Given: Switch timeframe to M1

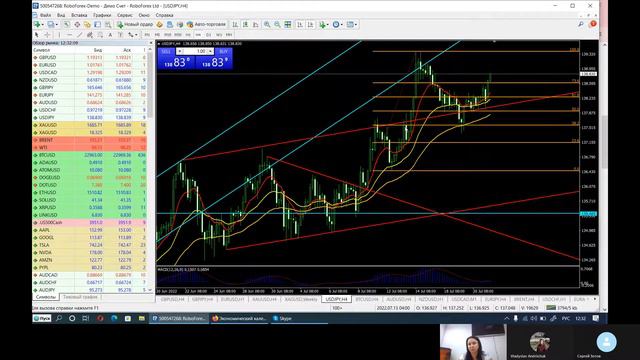Looking at the screenshot, I should tap(147, 35).
